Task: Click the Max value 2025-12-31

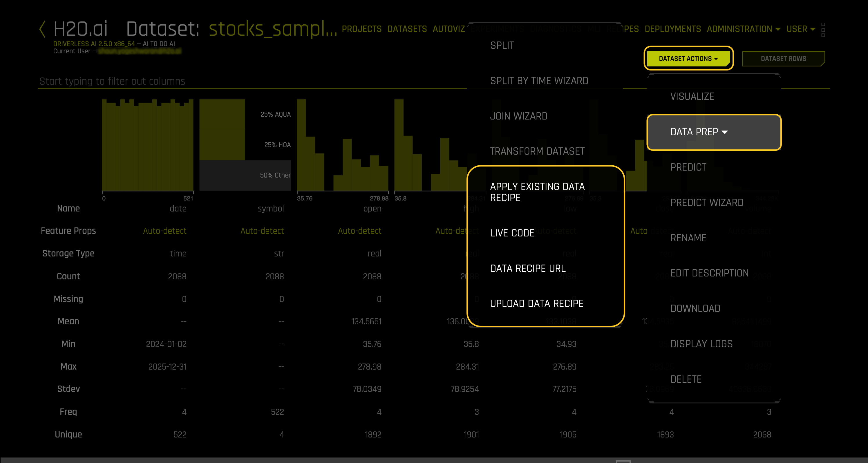Action: pos(167,367)
